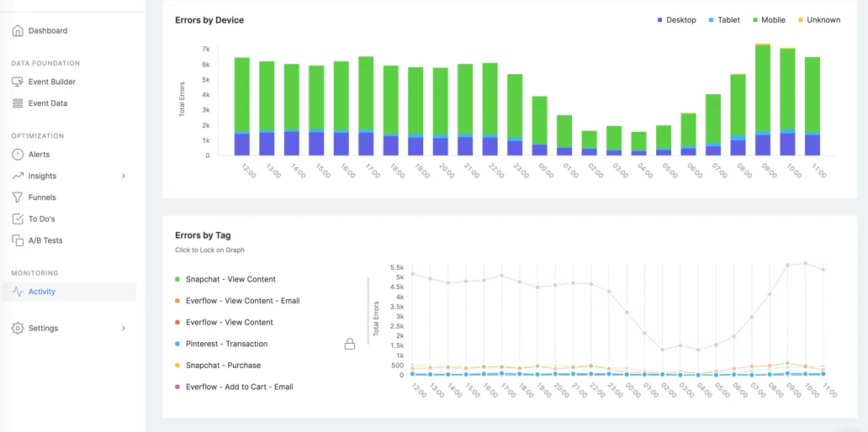Select the Funnels filter icon
This screenshot has height=432, width=868.
[18, 198]
